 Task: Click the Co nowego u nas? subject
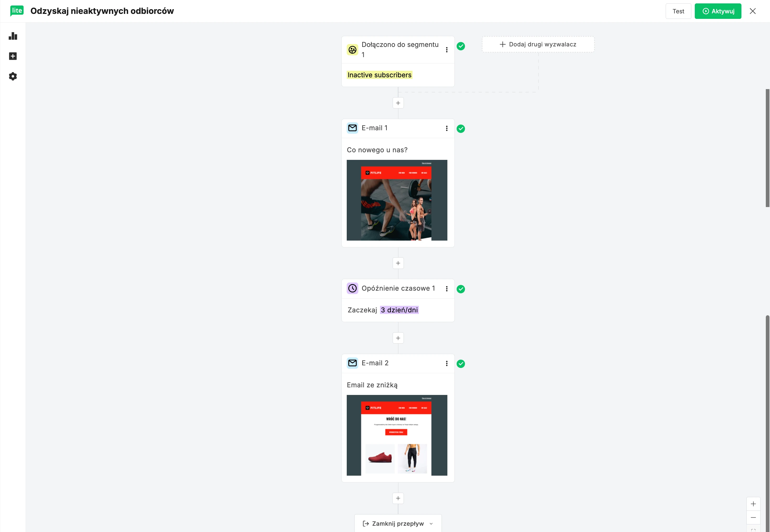tap(377, 150)
